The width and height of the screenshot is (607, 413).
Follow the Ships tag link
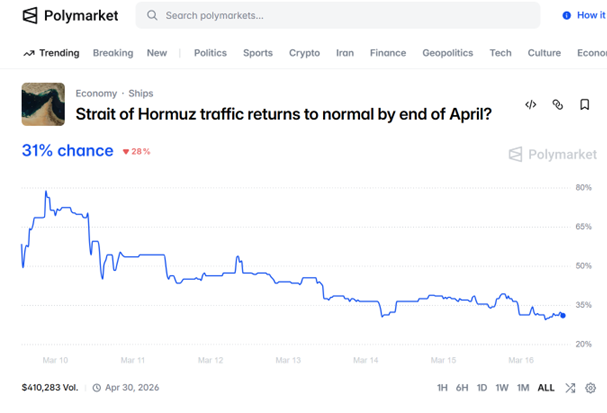141,93
